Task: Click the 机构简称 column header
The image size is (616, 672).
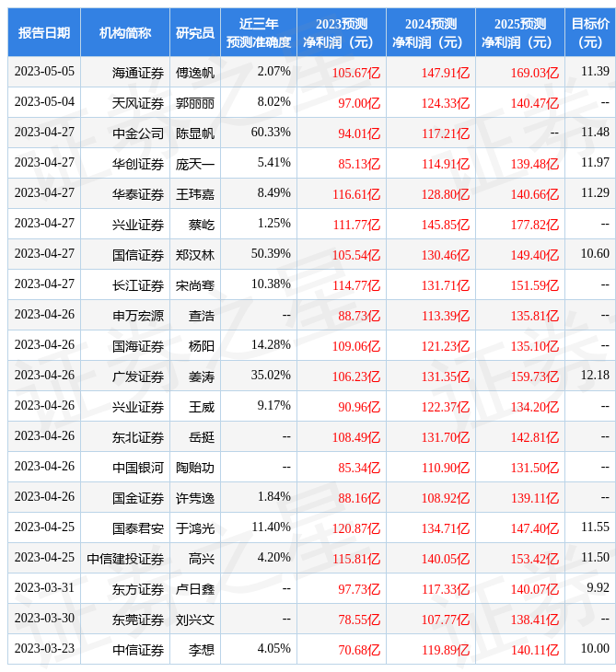Action: [x=125, y=32]
